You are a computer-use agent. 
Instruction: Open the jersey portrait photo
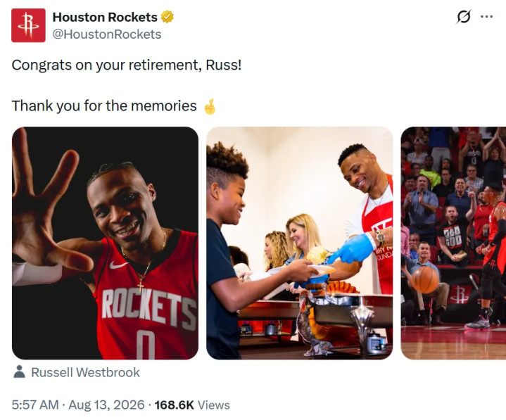[105, 243]
